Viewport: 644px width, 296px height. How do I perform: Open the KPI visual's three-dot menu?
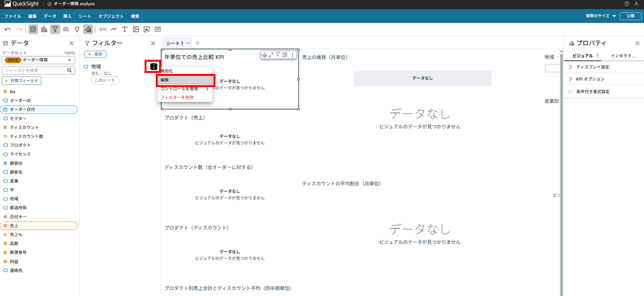pos(292,55)
